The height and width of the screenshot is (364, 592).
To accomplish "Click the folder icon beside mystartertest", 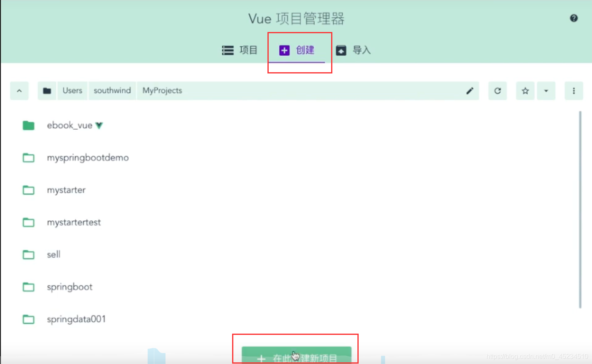I will 28,222.
